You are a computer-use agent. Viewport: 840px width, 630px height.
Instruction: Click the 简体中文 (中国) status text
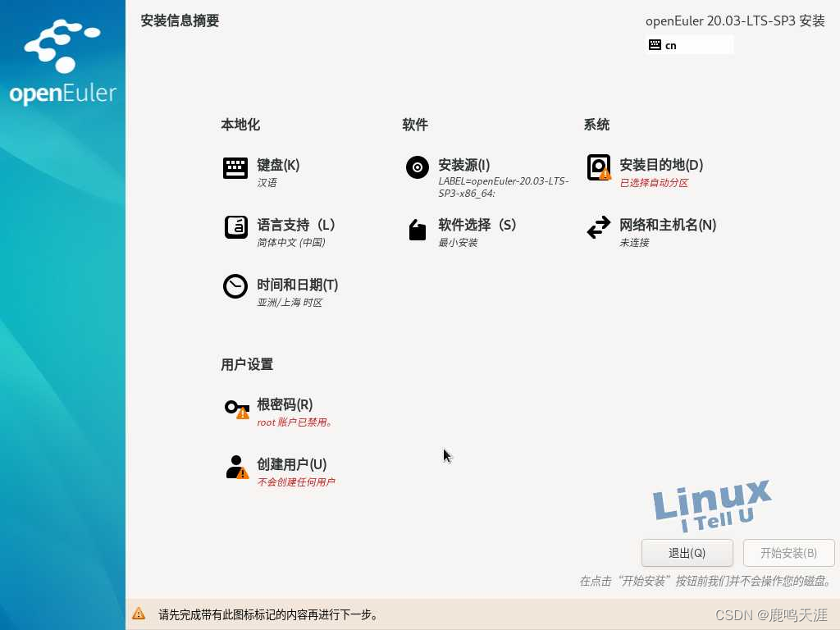(x=291, y=243)
